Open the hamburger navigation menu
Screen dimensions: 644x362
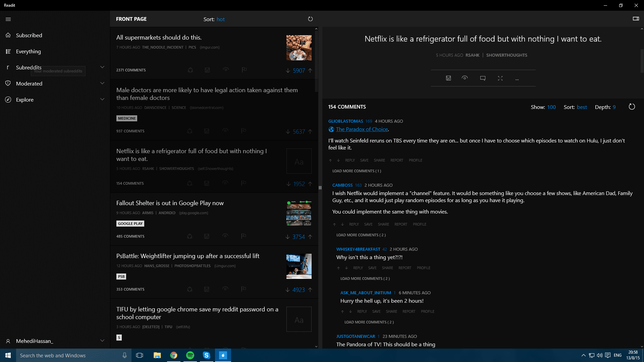[x=8, y=19]
